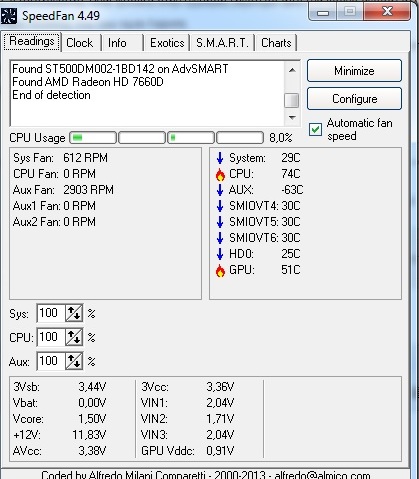Click the 3Vsb 3,44V voltage reading

[x=60, y=387]
